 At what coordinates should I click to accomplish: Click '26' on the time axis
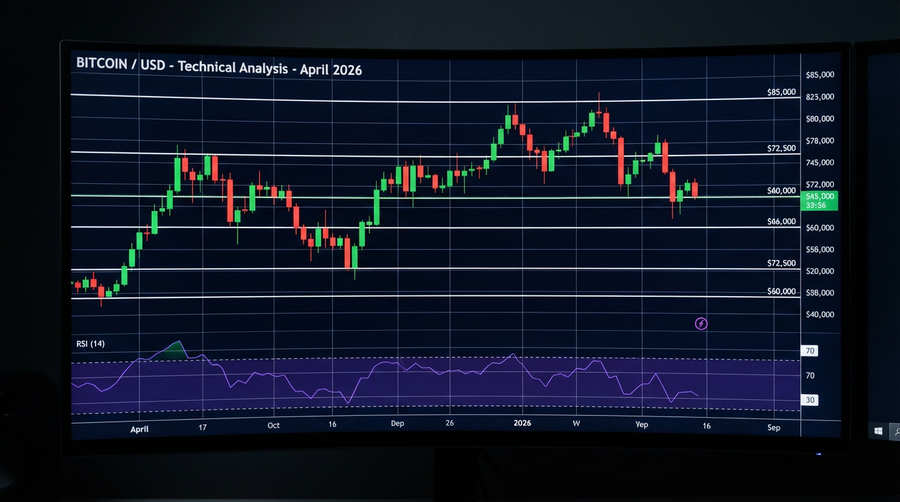tap(449, 423)
